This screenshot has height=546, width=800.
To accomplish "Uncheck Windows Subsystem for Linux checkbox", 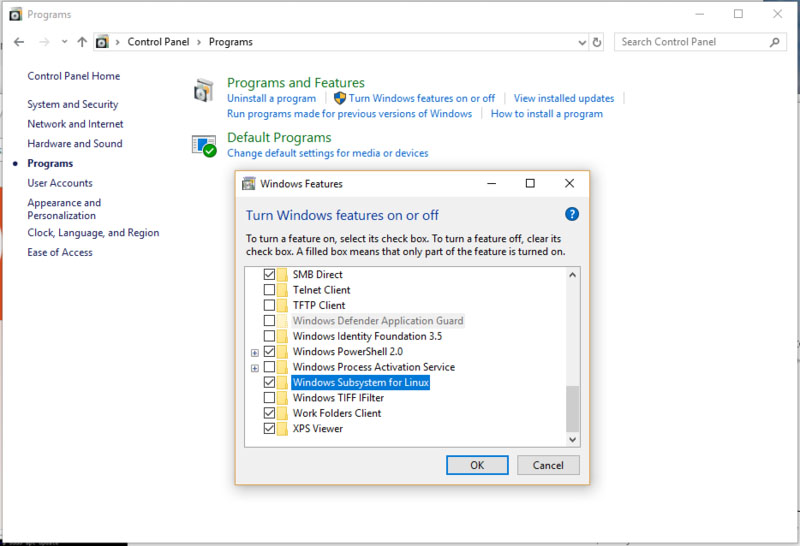I will coord(269,383).
